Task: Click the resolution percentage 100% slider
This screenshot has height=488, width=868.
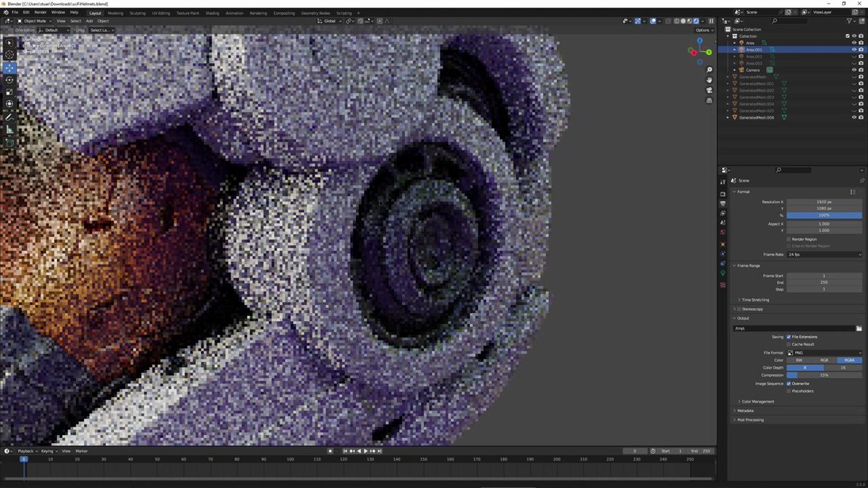Action: click(x=824, y=215)
